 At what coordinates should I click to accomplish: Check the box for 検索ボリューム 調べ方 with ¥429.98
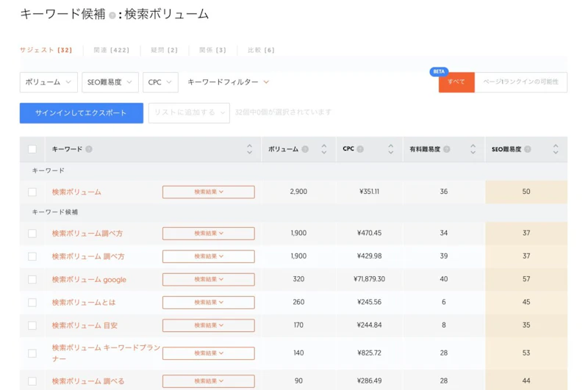(x=32, y=256)
